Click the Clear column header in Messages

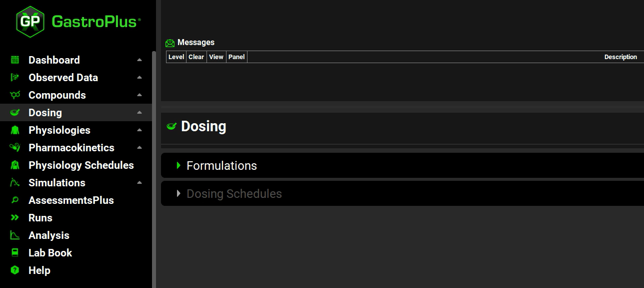tap(196, 57)
